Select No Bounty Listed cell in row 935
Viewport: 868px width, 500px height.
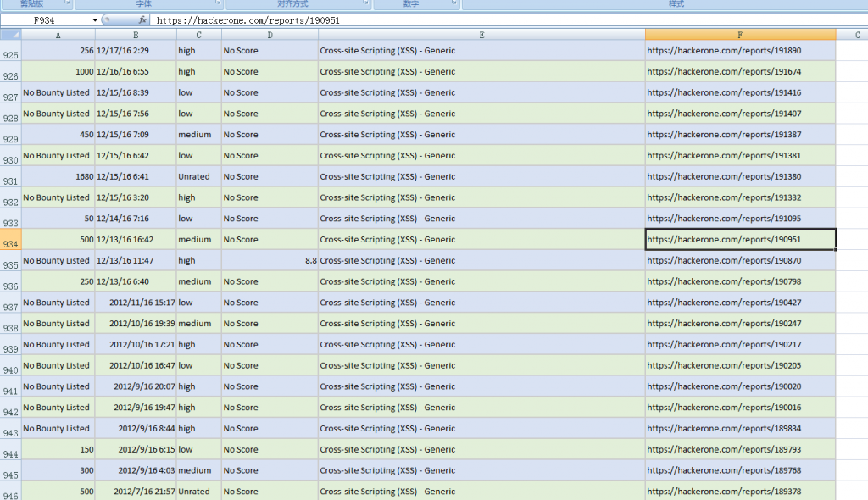click(58, 260)
